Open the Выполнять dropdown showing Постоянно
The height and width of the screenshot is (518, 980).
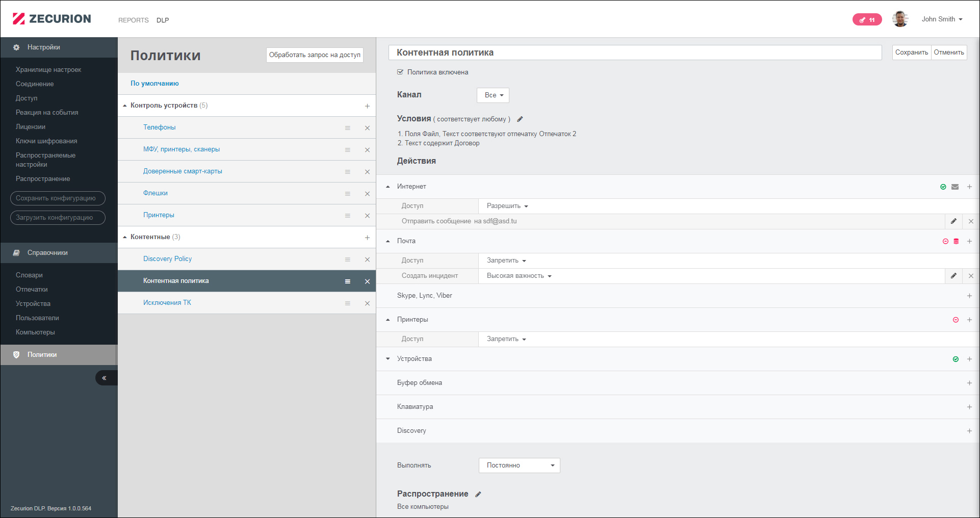click(x=519, y=465)
